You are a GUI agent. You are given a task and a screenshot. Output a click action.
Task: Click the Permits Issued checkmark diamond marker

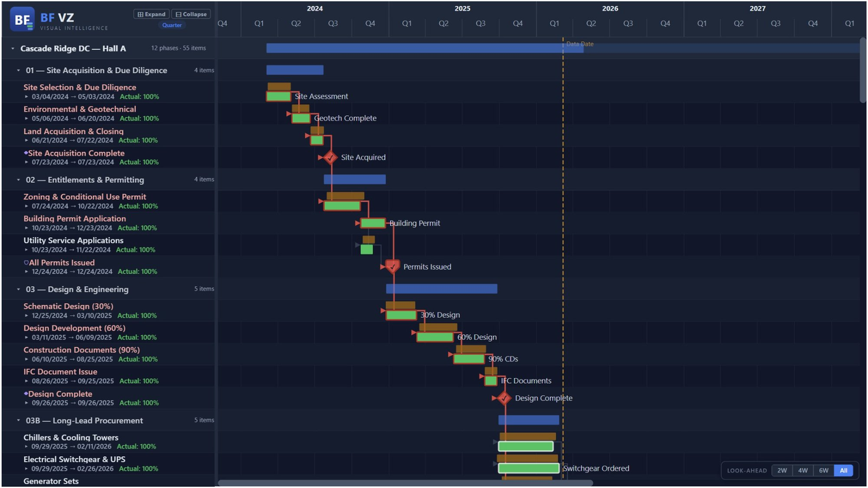tap(392, 267)
